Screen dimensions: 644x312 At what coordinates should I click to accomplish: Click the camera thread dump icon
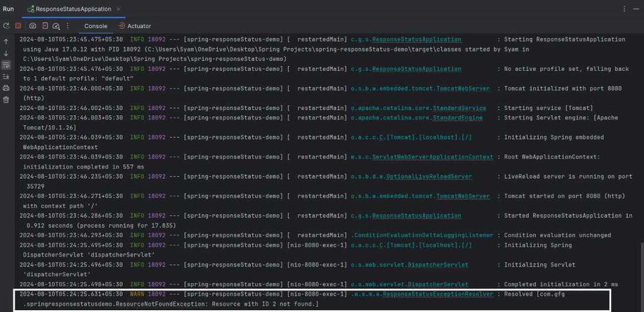pyautogui.click(x=33, y=26)
